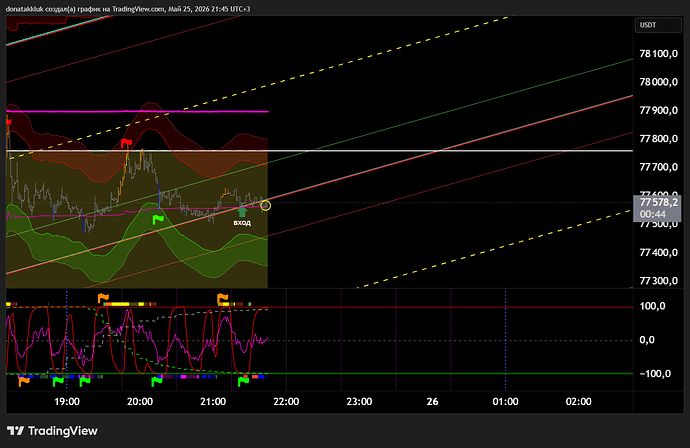Click the date label 26 on time axis

pyautogui.click(x=433, y=401)
